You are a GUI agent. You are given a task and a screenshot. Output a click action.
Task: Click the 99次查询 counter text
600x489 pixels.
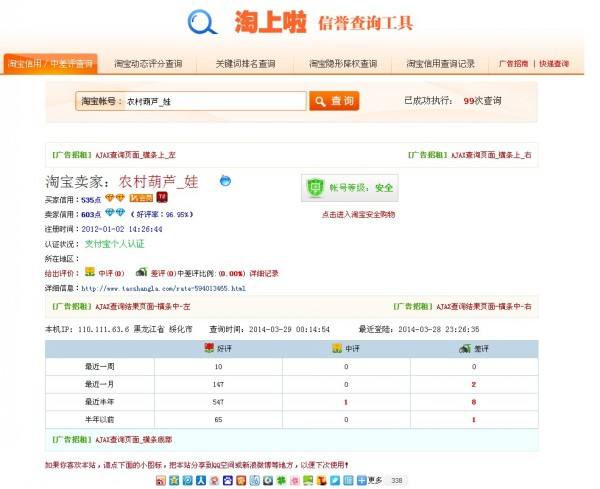coord(482,101)
